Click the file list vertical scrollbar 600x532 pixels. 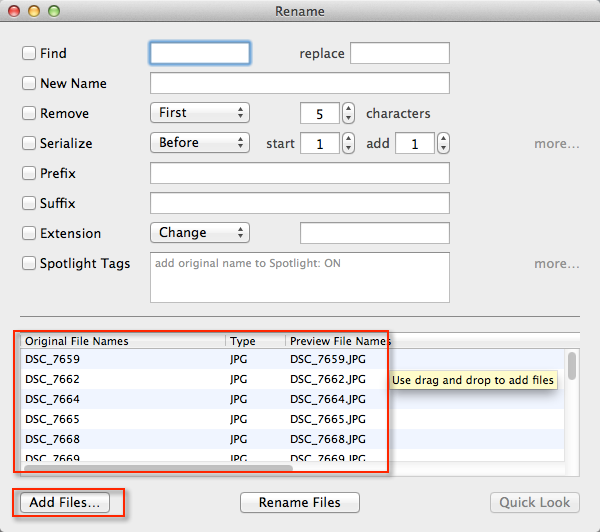pos(572,366)
